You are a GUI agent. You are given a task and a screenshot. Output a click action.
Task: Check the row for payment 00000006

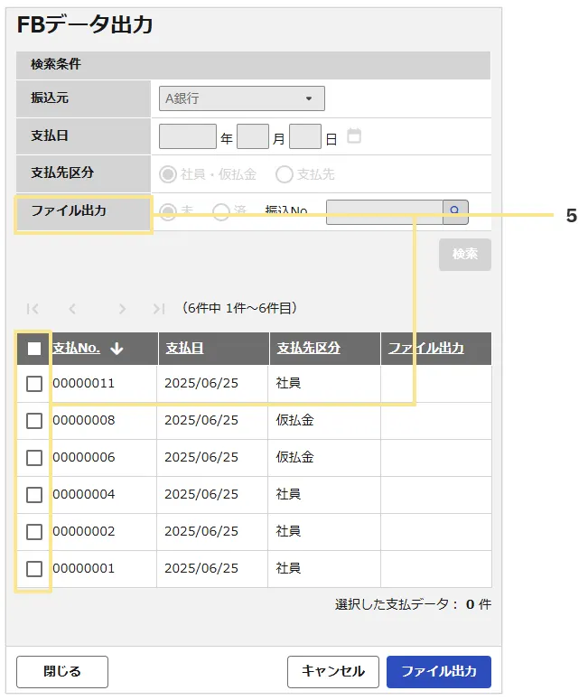[x=34, y=458]
